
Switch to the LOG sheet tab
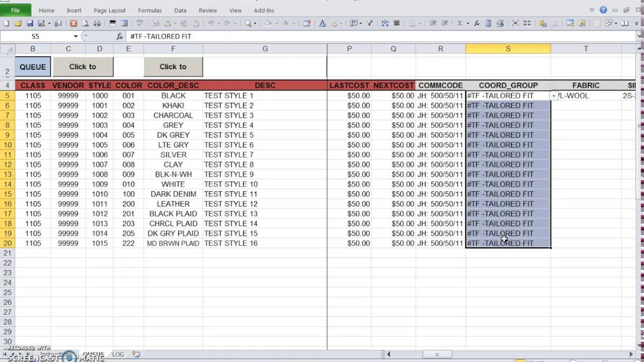pyautogui.click(x=118, y=354)
